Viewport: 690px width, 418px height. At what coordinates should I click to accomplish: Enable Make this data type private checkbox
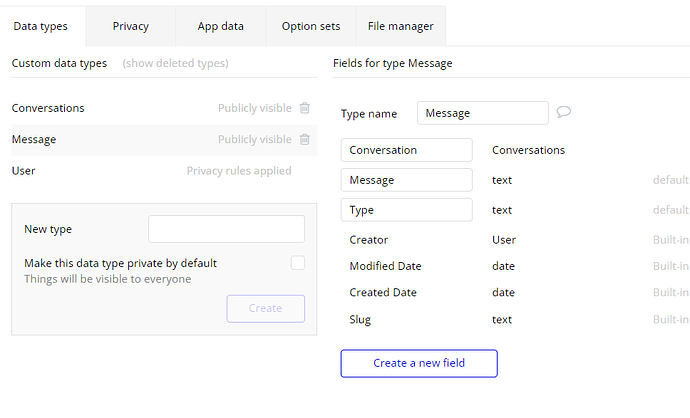(x=297, y=263)
